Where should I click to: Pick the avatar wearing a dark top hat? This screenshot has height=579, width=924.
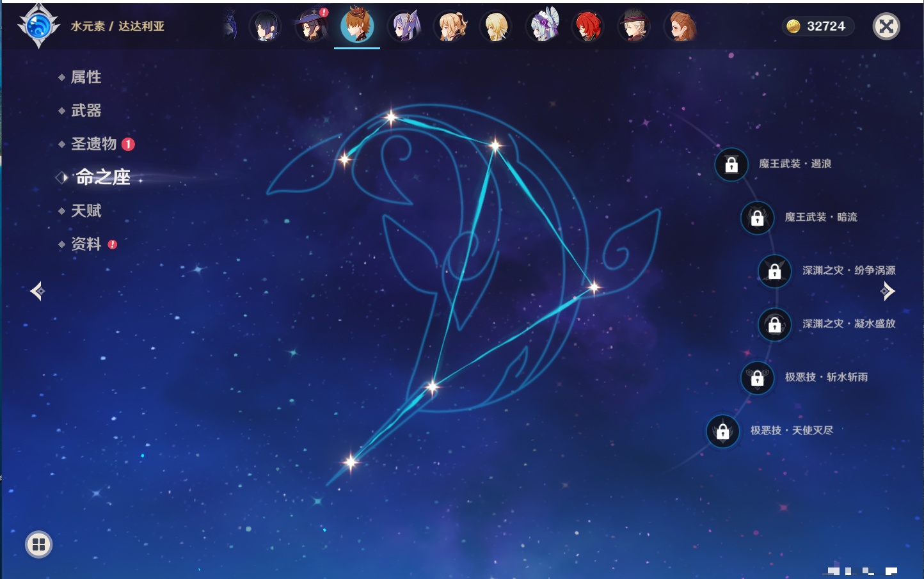click(x=634, y=27)
